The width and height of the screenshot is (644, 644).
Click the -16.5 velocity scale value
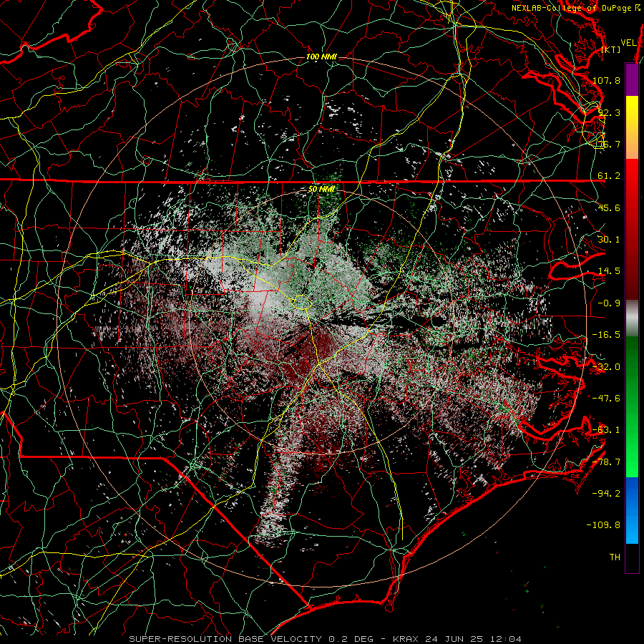tap(606, 335)
